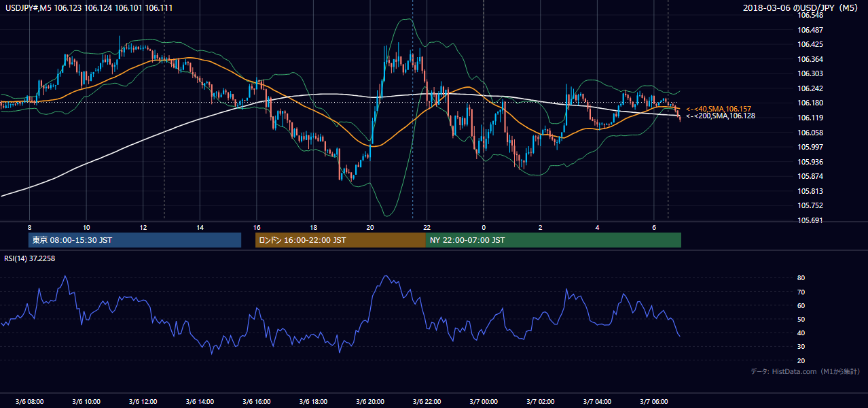This screenshot has height=408, width=868.
Task: Click the 105.691 price axis value
Action: coord(810,220)
